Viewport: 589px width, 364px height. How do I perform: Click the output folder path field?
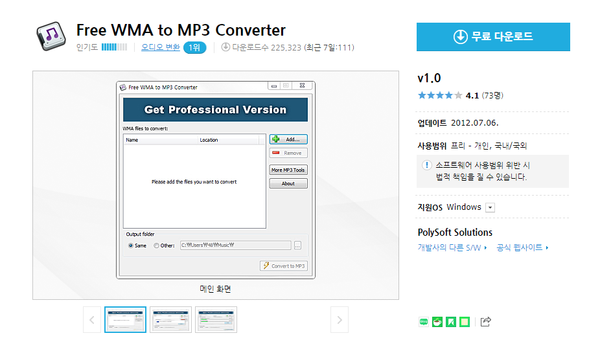coord(235,245)
